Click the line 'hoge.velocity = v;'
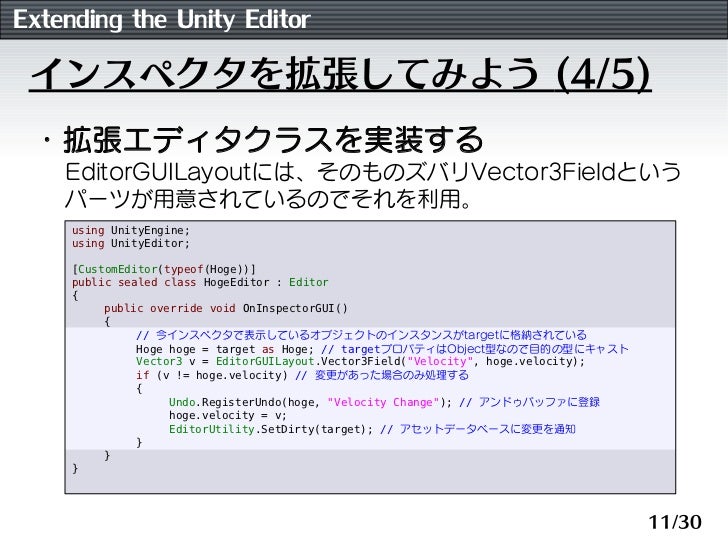The image size is (728, 546). [228, 415]
